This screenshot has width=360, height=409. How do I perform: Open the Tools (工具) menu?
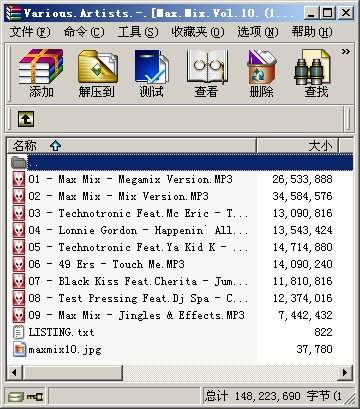click(138, 32)
